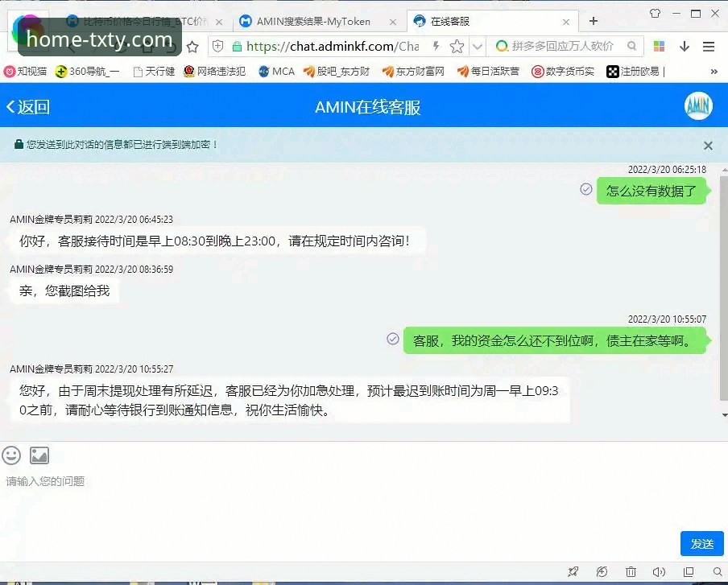Image resolution: width=728 pixels, height=585 pixels.
Task: Open the colorful apps grid icon
Action: 659,47
